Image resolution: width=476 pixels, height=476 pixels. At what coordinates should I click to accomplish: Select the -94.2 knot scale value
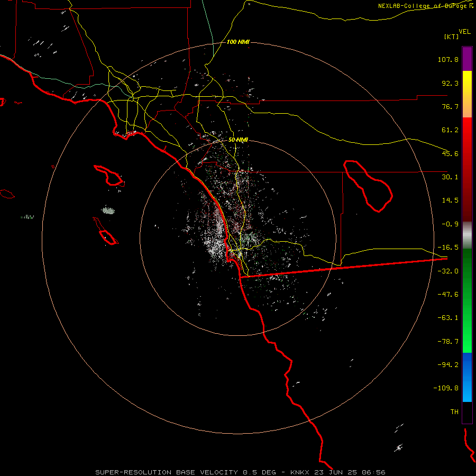click(448, 364)
